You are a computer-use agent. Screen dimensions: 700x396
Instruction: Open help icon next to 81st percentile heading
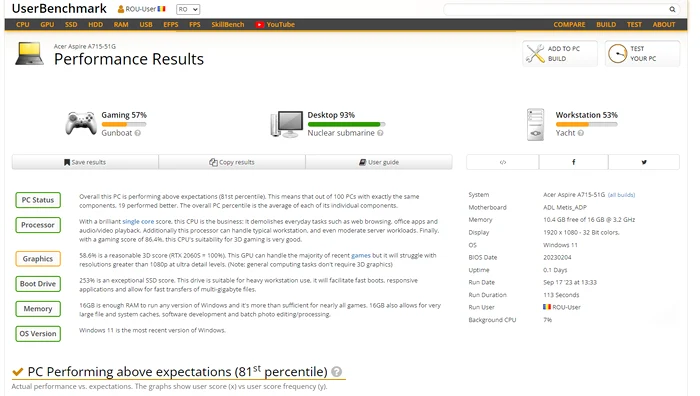[x=337, y=371]
